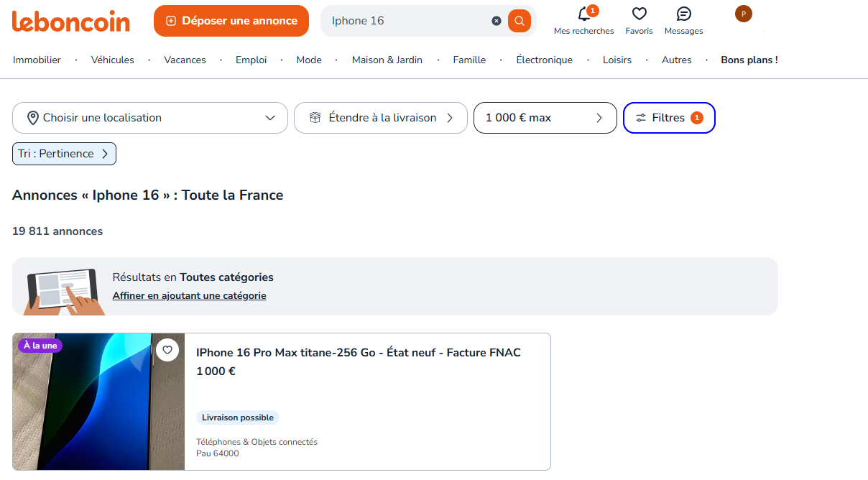The height and width of the screenshot is (480, 868).
Task: Launch the search with the magnifier icon
Action: 519,20
